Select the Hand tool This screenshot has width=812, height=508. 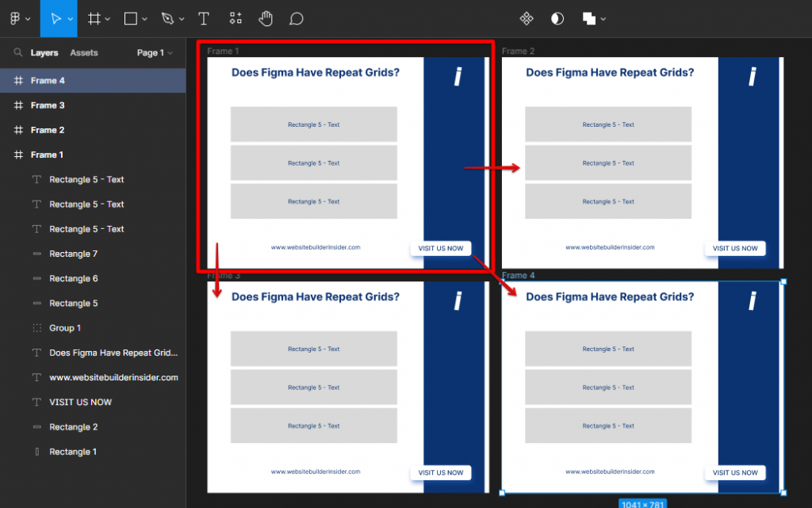(x=266, y=18)
